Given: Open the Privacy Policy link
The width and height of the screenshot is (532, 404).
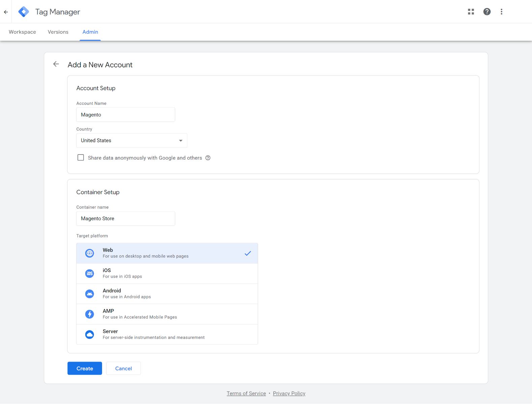Looking at the screenshot, I should tap(289, 393).
